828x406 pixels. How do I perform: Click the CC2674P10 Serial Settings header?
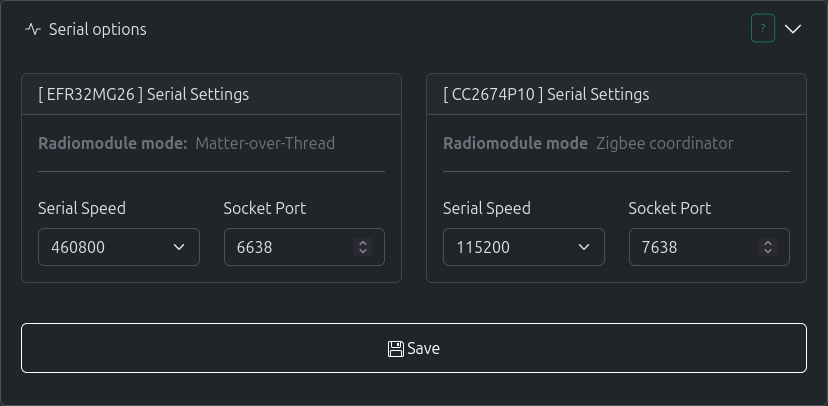coord(546,94)
